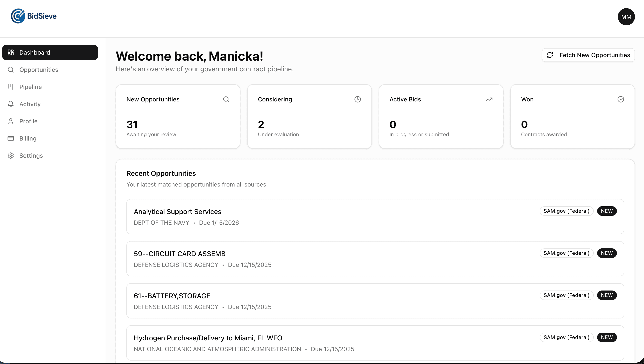
Task: Select the Profile person icon
Action: pyautogui.click(x=11, y=121)
